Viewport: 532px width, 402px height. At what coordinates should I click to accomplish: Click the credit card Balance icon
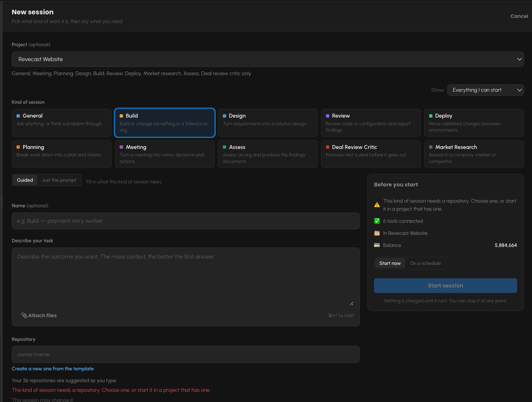click(377, 245)
